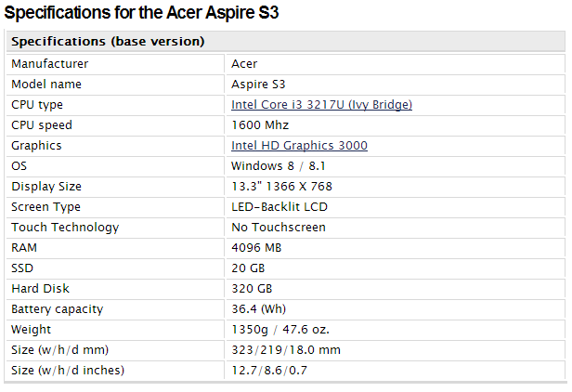Select the CPU speed value 1600 Mhz
Viewport: 572px width, 392px height.
(x=260, y=125)
